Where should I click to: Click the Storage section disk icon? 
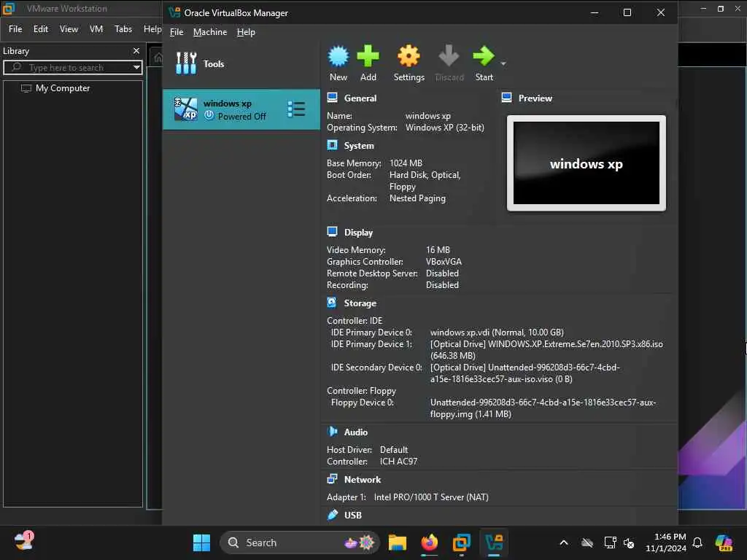[332, 303]
